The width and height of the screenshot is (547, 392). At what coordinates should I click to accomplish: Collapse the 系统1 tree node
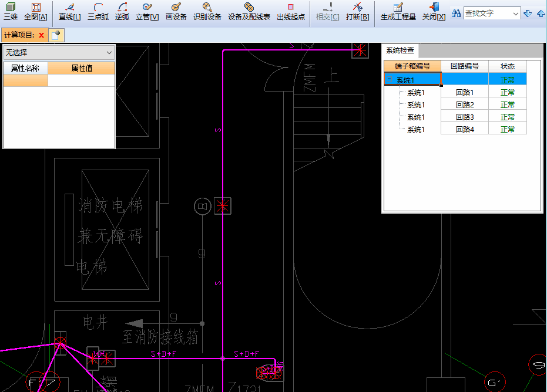[x=389, y=79]
